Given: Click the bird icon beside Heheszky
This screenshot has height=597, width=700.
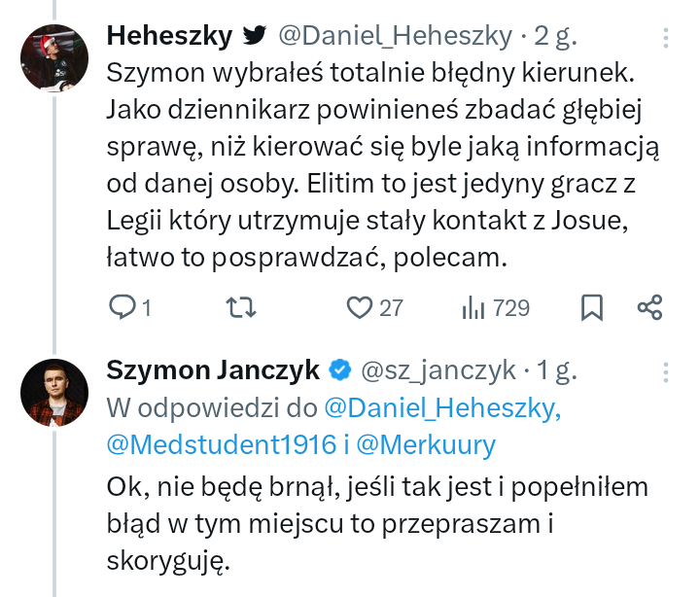Looking at the screenshot, I should 255,37.
